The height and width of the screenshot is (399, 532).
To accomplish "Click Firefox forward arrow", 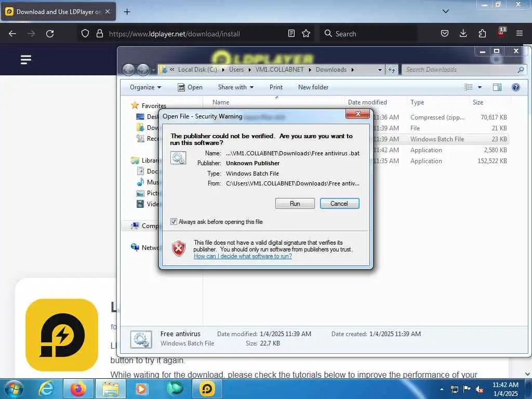I will (x=31, y=34).
